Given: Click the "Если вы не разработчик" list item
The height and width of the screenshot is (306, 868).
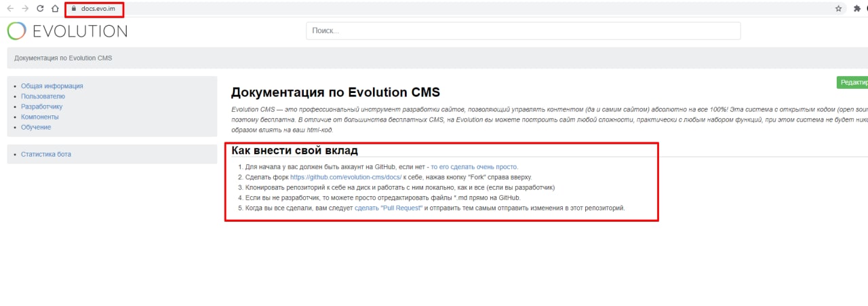Looking at the screenshot, I should pos(382,197).
